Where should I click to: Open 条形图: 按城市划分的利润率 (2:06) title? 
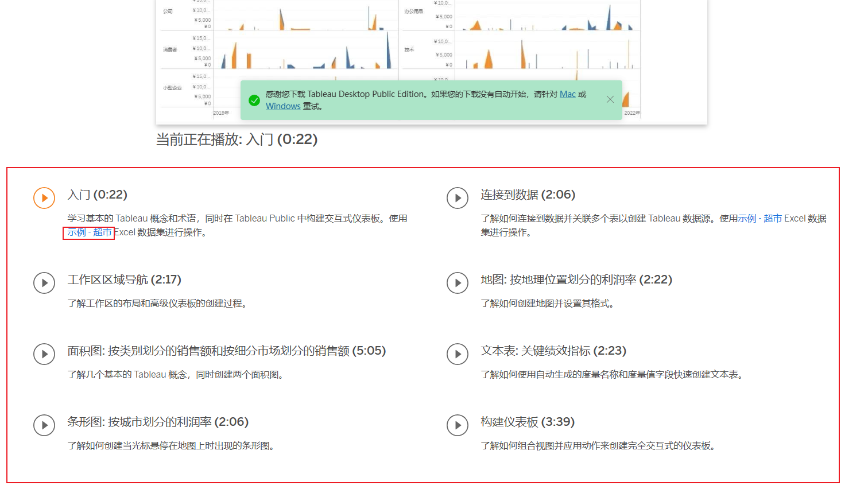pos(158,422)
